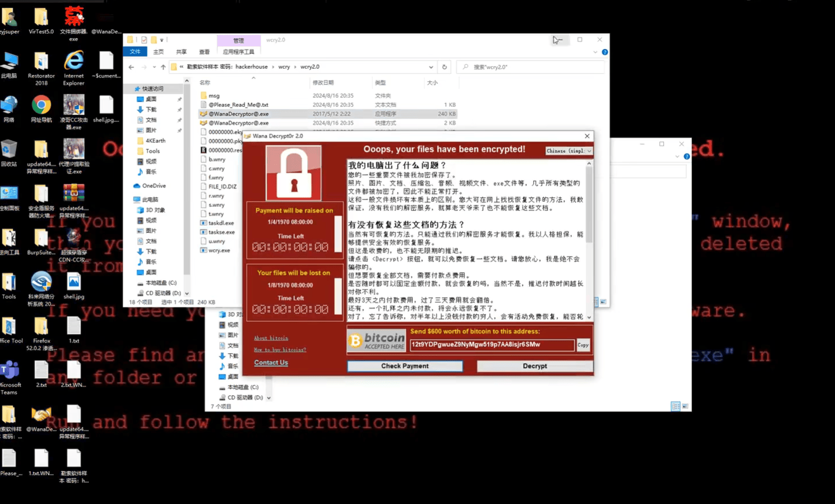Open the Microsoft Teams desktop icon
The width and height of the screenshot is (835, 504).
[9, 378]
